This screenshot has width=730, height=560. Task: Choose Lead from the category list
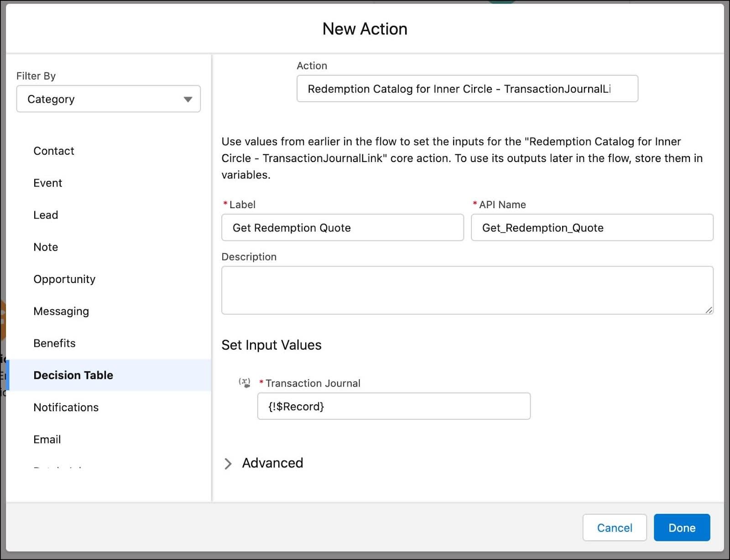46,215
